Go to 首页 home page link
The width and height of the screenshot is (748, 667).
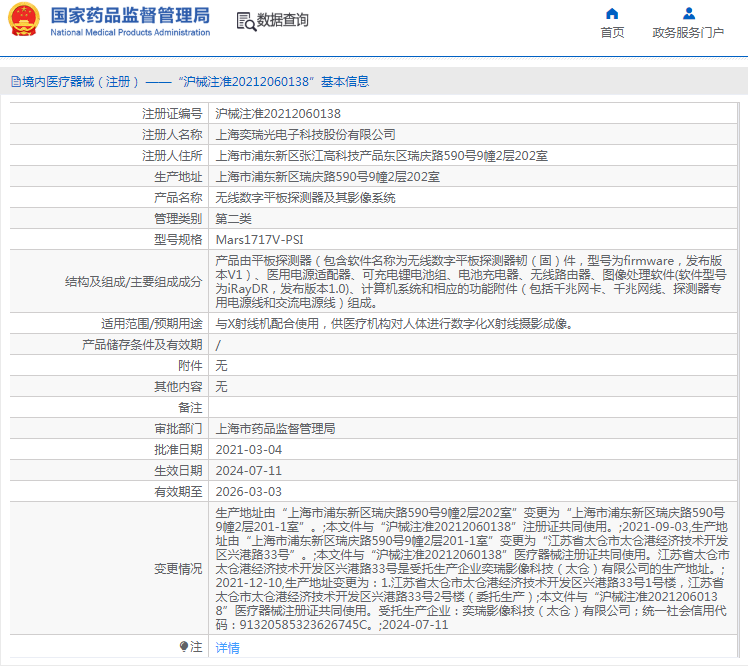(612, 32)
